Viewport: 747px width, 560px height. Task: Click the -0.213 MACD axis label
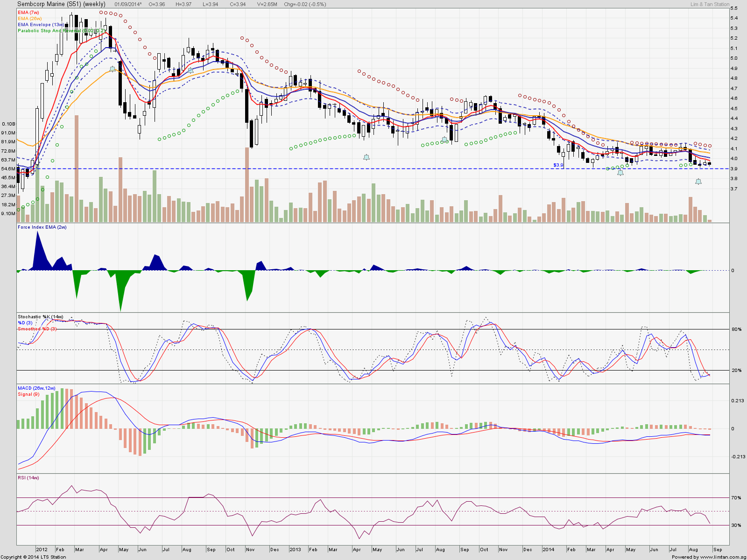tap(738, 457)
